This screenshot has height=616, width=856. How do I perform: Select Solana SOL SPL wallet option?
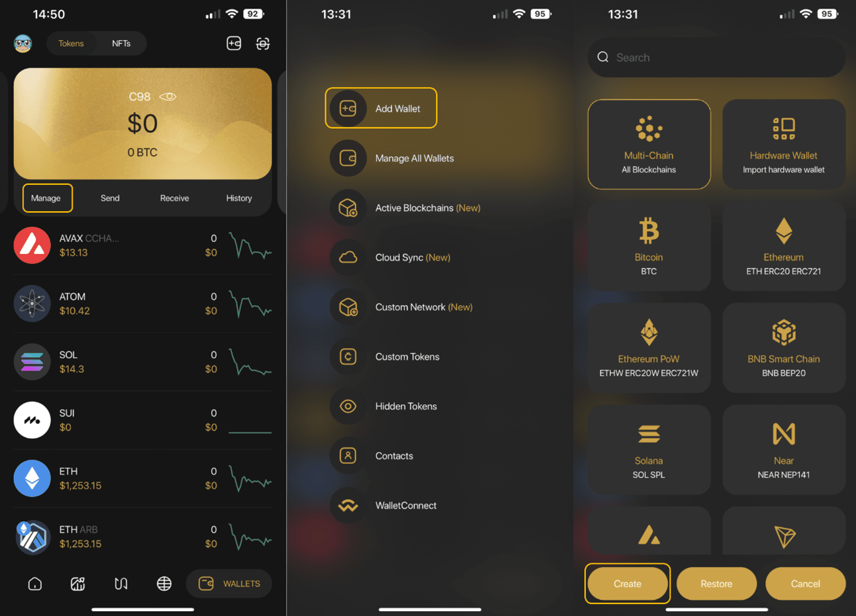coord(648,452)
